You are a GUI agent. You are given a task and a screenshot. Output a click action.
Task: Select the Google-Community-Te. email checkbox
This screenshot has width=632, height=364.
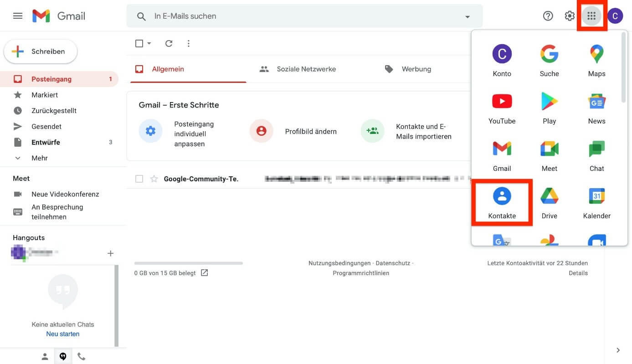[139, 179]
